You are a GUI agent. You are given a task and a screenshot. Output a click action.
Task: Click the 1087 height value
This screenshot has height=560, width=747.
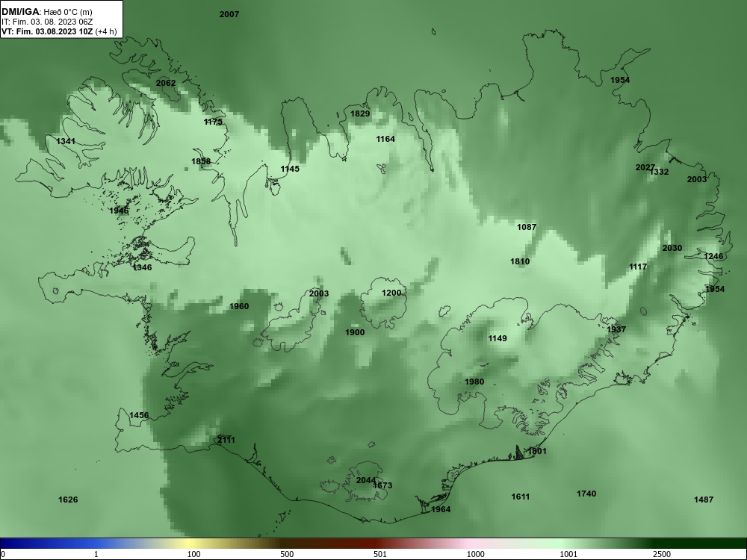tap(527, 227)
